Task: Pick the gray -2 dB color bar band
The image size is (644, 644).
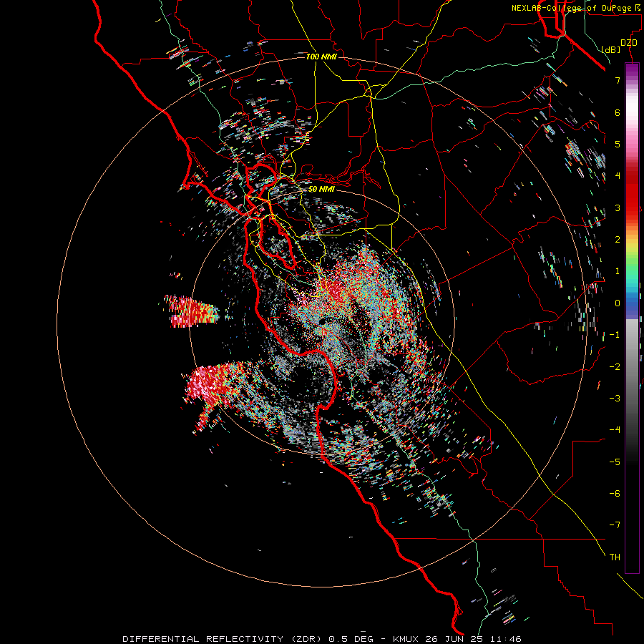Action: (632, 367)
